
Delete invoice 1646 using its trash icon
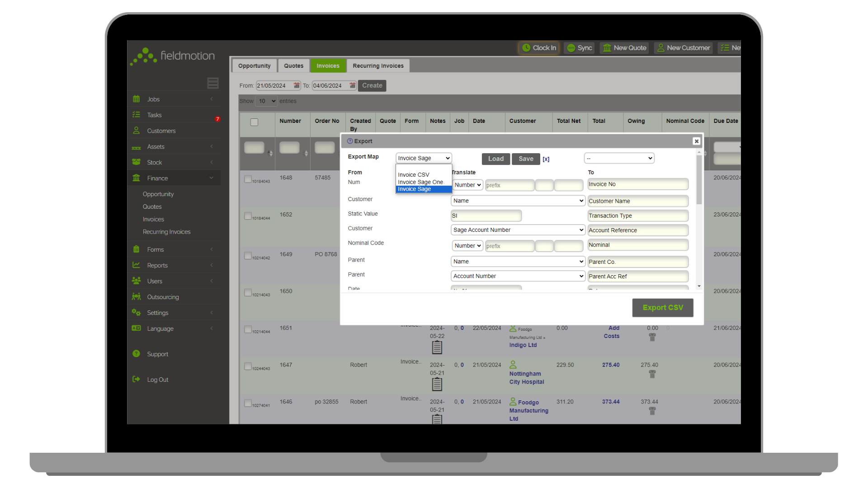652,411
